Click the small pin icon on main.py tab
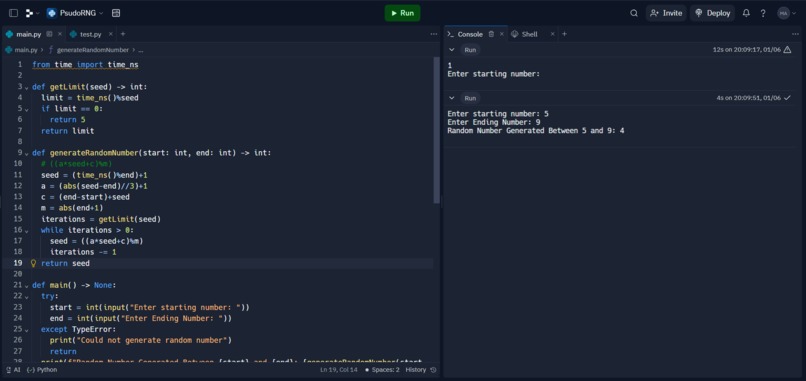This screenshot has height=381, width=806. click(x=49, y=34)
